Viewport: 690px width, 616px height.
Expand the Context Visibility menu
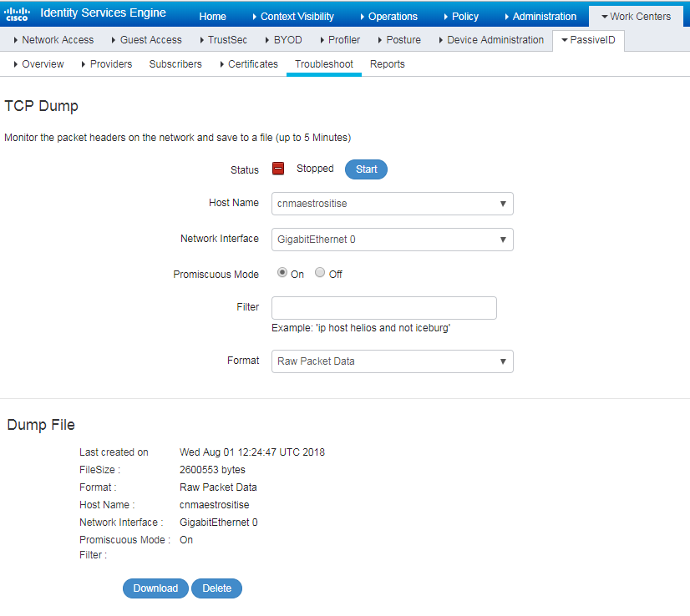[293, 17]
